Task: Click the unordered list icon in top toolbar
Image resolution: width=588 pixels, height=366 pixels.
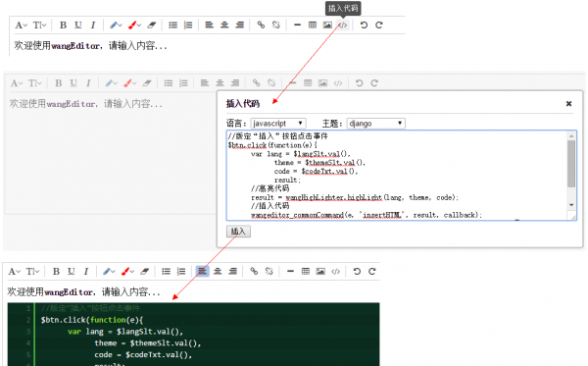Action: click(x=172, y=26)
